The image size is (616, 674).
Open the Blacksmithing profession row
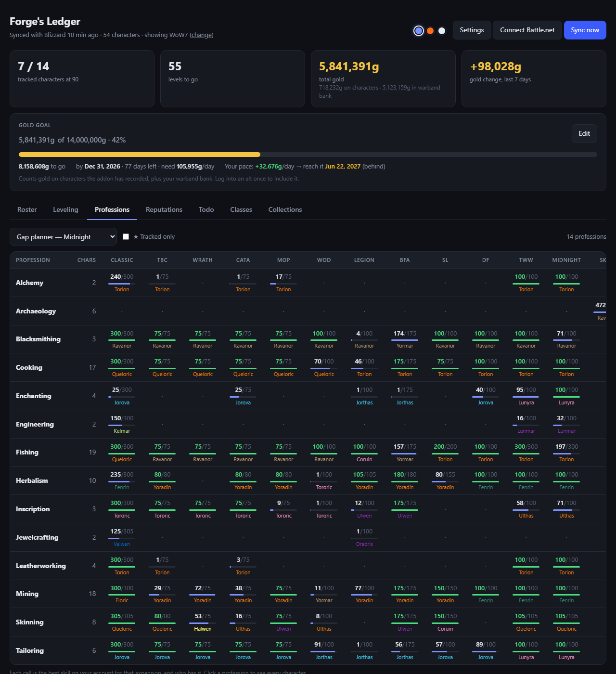(x=308, y=339)
